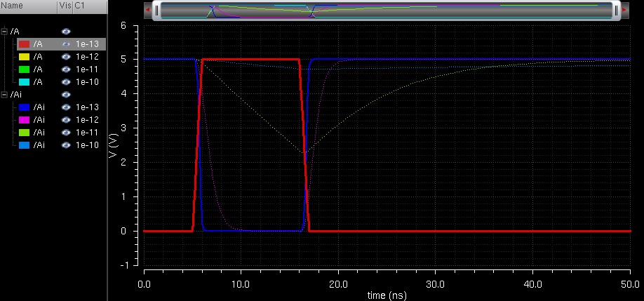This screenshot has height=301, width=644.
Task: Click the Vis column header
Action: [x=65, y=6]
